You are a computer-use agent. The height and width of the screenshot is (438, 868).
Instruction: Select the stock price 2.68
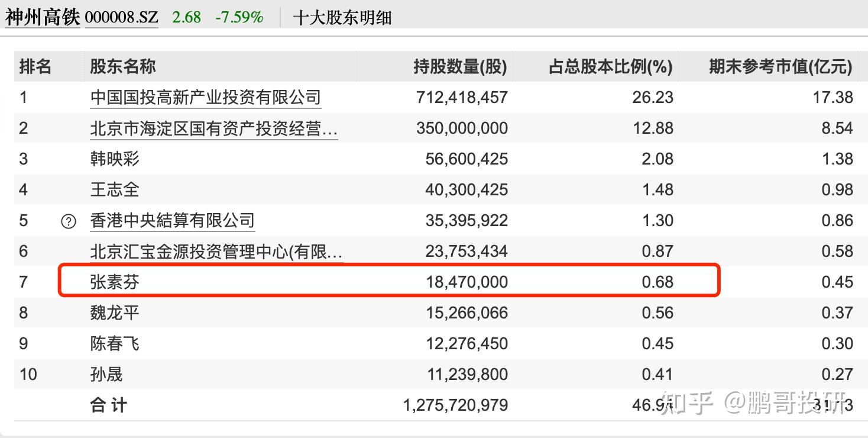tap(187, 17)
